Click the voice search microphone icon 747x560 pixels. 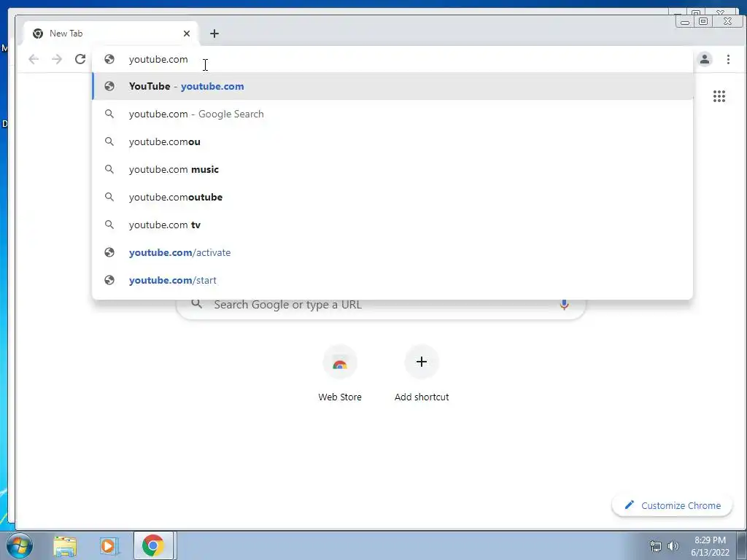[x=564, y=305]
